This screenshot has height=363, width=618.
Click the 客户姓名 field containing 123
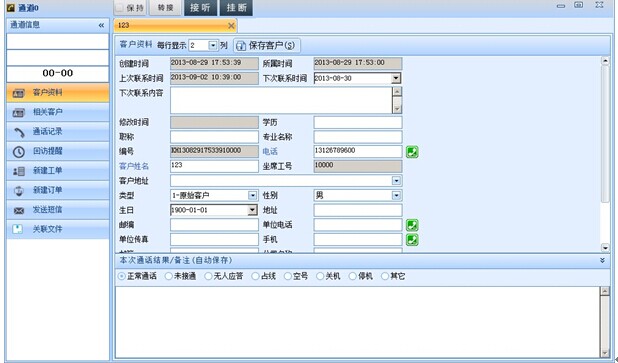tap(214, 166)
